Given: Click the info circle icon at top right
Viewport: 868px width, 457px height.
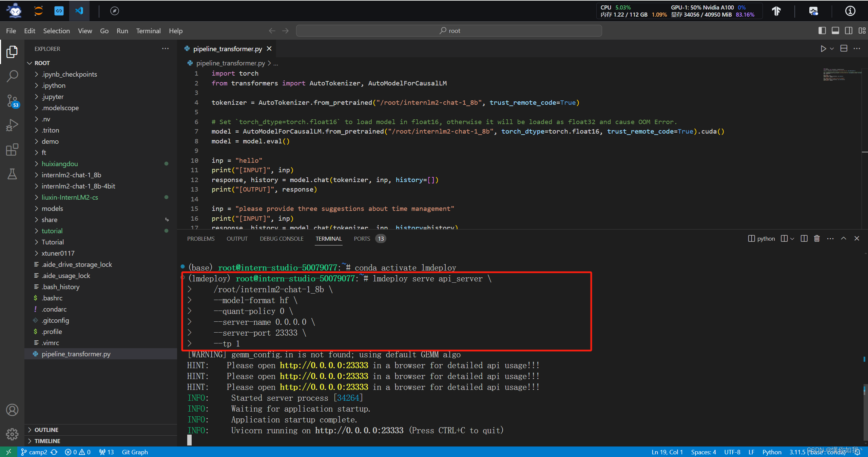Looking at the screenshot, I should point(850,11).
